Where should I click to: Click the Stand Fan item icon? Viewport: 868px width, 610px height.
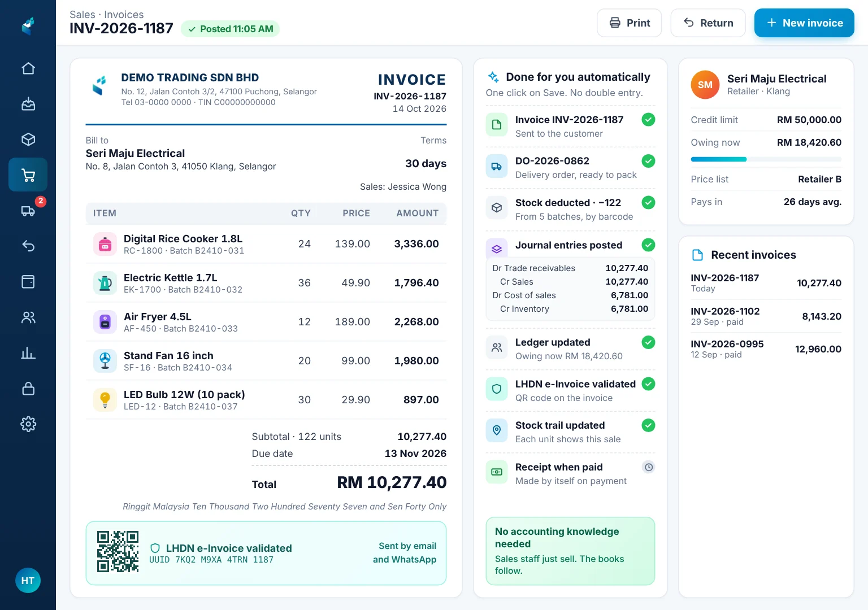(105, 361)
